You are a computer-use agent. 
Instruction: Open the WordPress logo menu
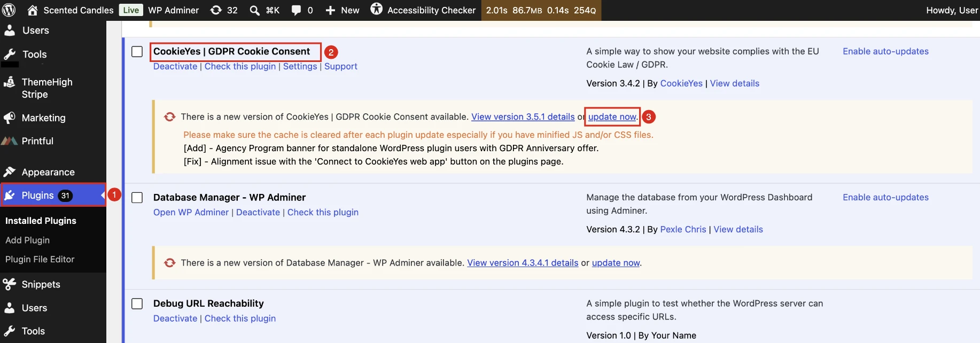tap(9, 10)
